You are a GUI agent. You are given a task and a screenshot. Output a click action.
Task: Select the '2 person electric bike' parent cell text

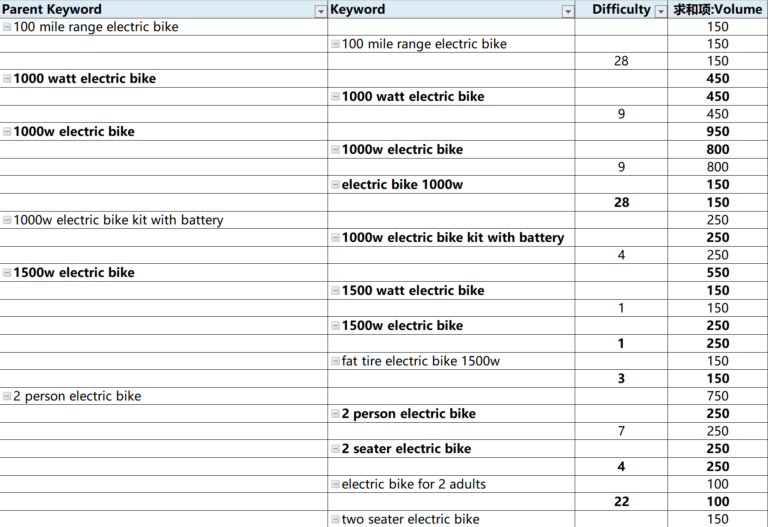click(x=77, y=397)
